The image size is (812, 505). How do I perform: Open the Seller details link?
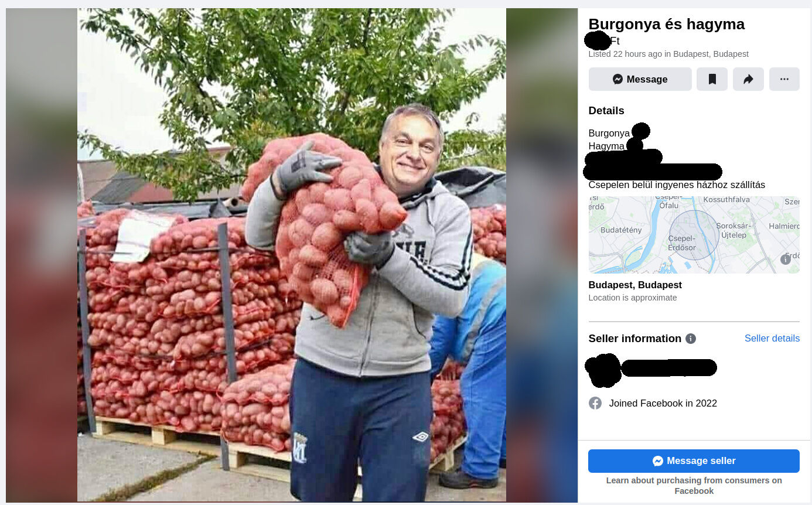(772, 338)
